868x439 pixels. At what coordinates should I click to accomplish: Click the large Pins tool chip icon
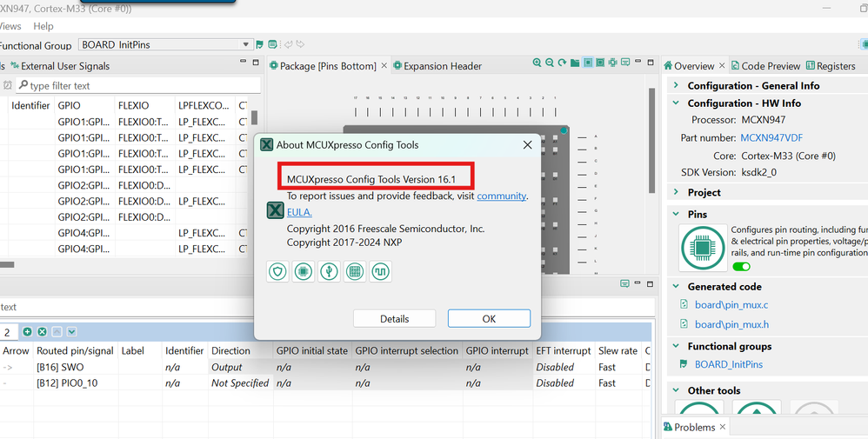click(703, 248)
